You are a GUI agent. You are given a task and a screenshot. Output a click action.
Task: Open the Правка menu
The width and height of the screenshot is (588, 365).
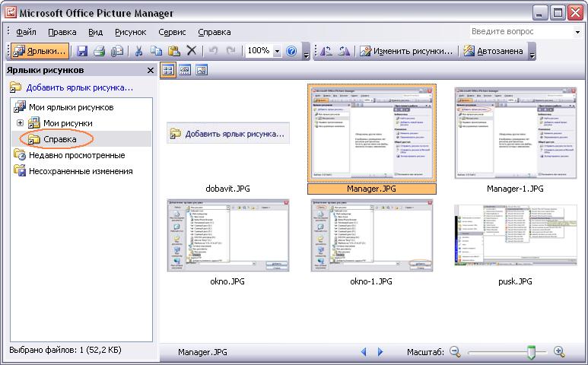tap(62, 32)
